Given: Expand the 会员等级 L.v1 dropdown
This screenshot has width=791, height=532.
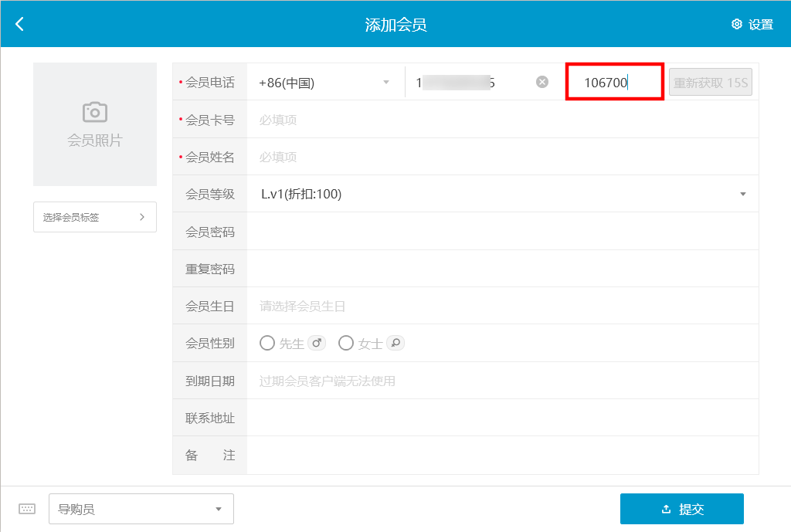Looking at the screenshot, I should [x=502, y=194].
